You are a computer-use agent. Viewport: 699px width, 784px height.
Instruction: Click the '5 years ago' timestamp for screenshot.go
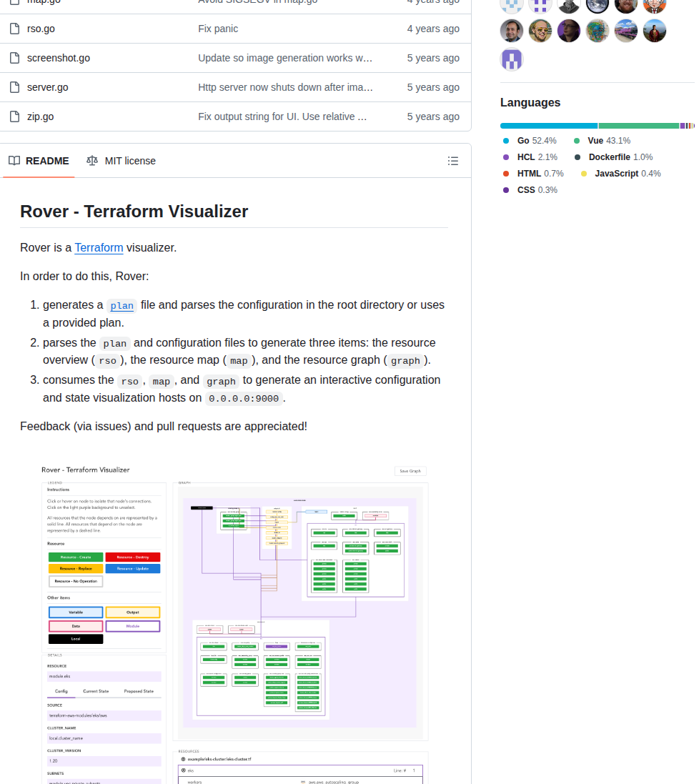(433, 58)
